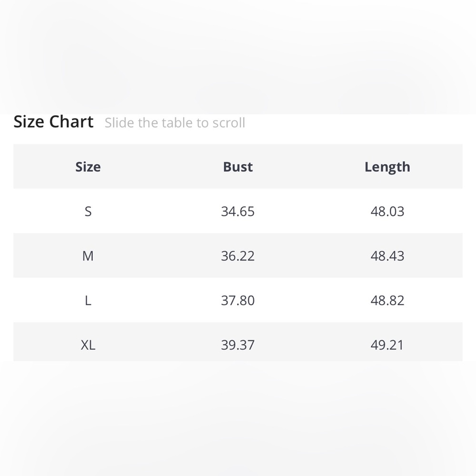Click the Size Chart heading
The image size is (476, 476).
53,122
